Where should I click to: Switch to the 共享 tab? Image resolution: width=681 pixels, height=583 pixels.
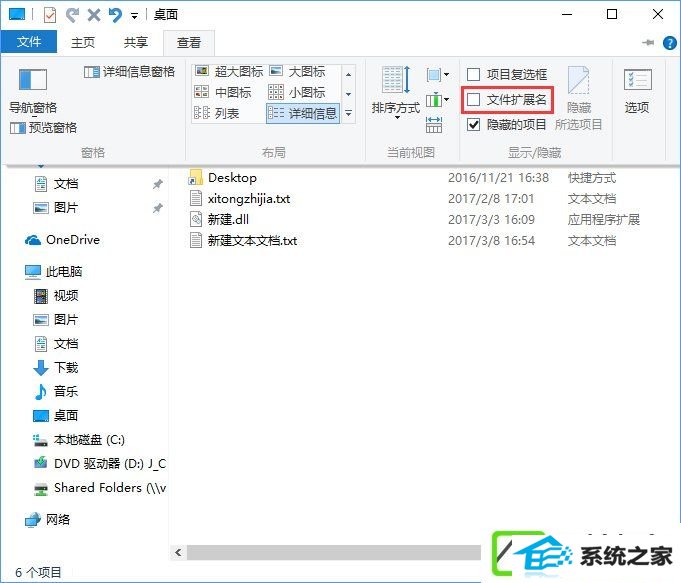click(x=136, y=43)
